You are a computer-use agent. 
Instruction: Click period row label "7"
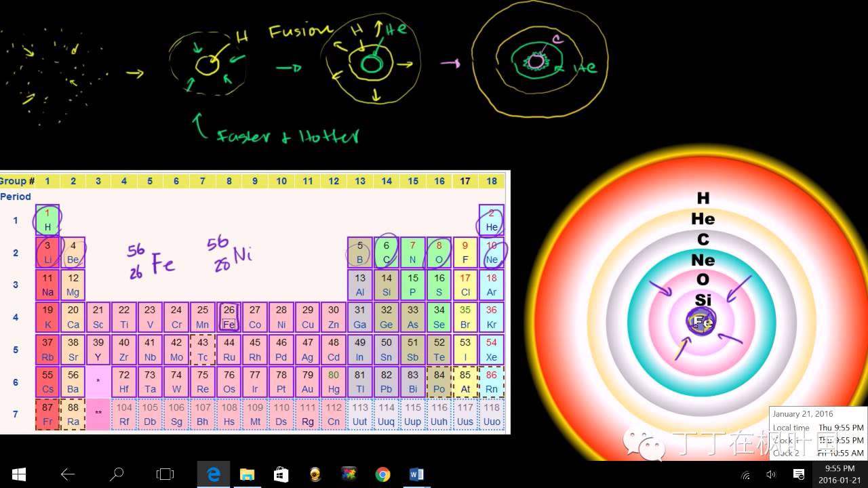click(16, 415)
